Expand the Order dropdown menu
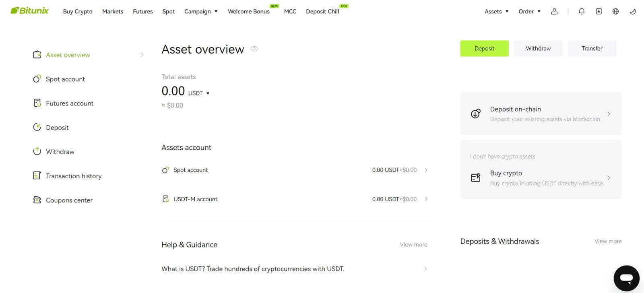The height and width of the screenshot is (293, 644). point(529,11)
